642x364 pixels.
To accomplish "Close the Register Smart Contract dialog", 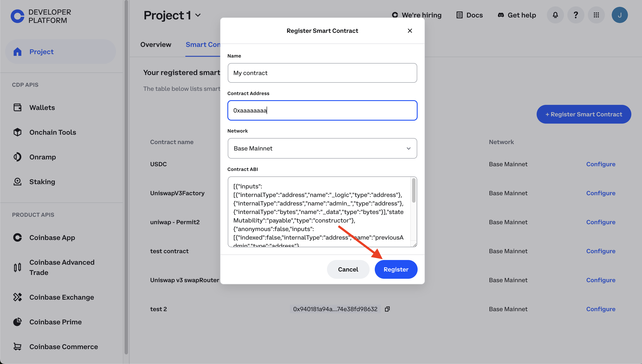I will [x=410, y=31].
